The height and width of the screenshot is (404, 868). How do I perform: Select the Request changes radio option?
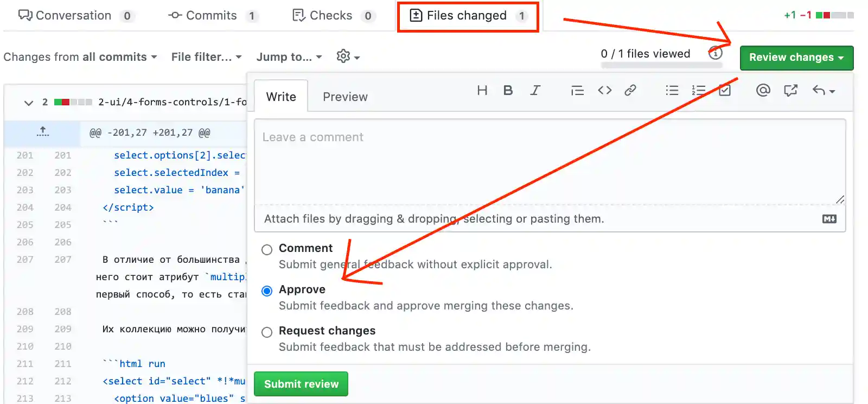(267, 332)
